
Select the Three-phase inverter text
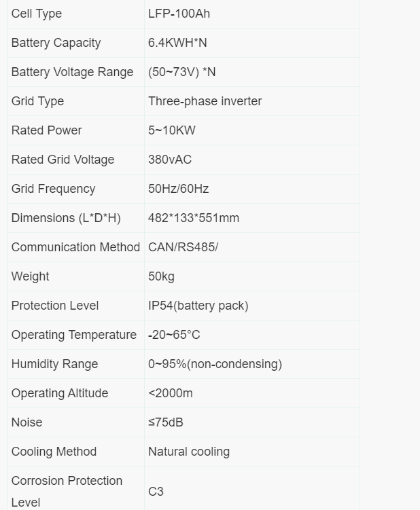click(x=205, y=101)
